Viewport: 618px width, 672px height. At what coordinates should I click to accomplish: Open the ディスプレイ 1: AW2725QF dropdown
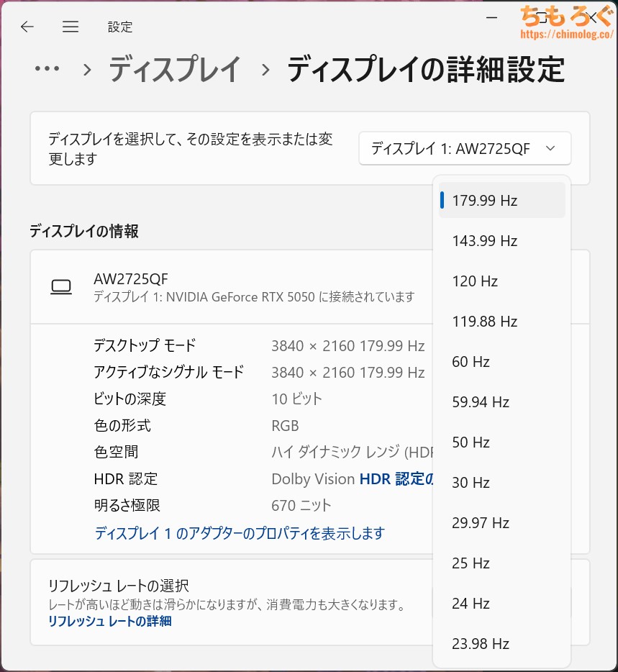click(x=464, y=149)
